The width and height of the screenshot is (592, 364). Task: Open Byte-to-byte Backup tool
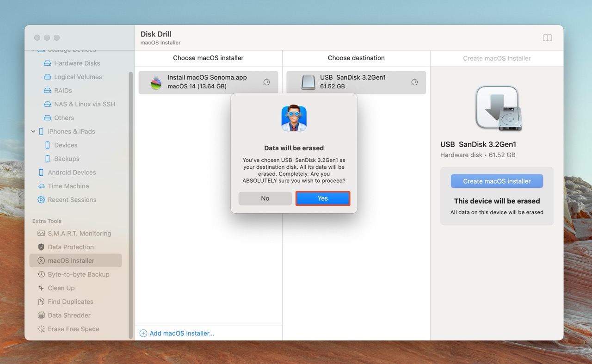pyautogui.click(x=78, y=274)
